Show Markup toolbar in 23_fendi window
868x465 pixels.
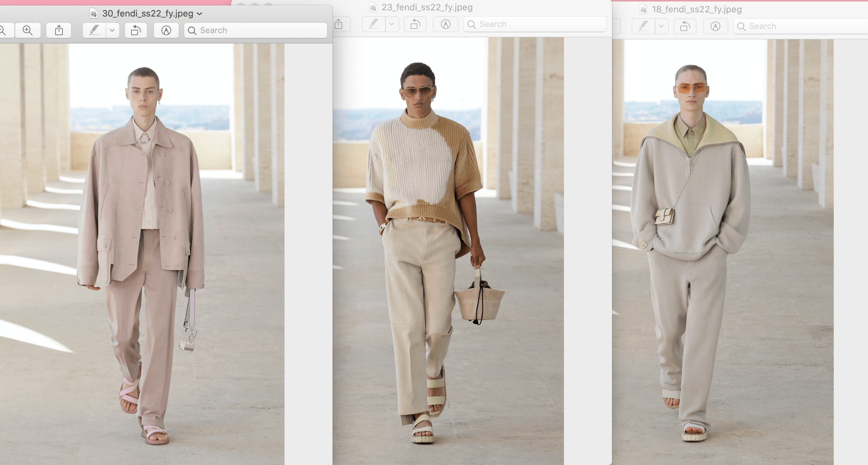coord(446,24)
